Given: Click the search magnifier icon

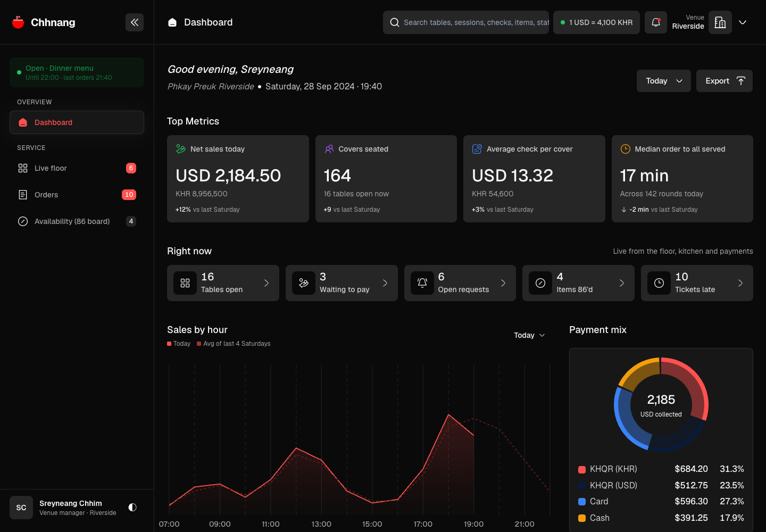Looking at the screenshot, I should (395, 22).
